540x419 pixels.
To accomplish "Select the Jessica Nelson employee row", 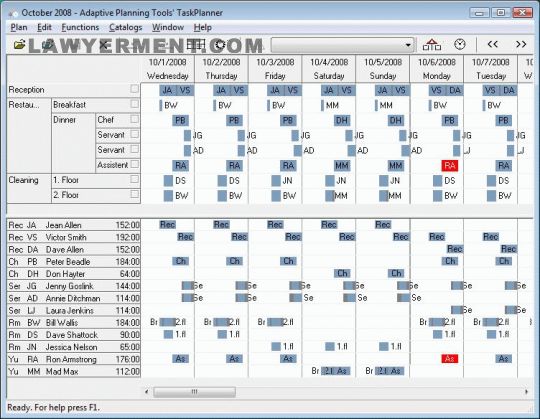I will pyautogui.click(x=74, y=347).
